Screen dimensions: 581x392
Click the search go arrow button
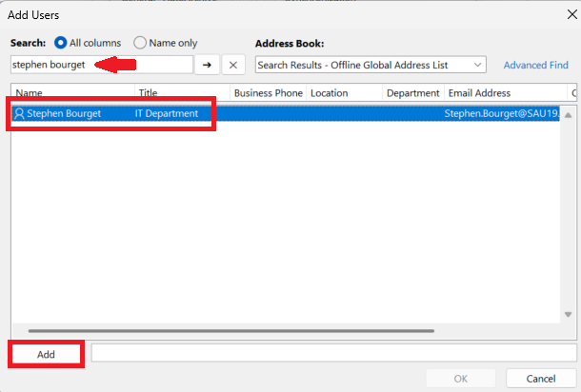[208, 65]
